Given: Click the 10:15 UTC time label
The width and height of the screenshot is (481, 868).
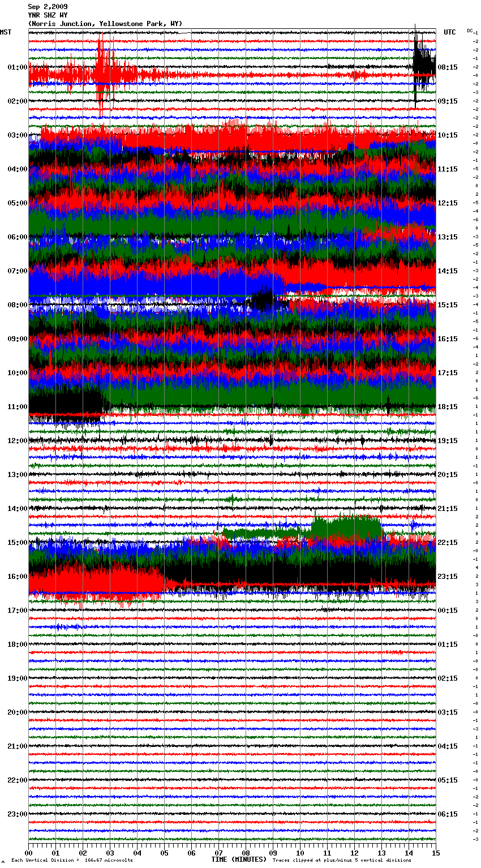Looking at the screenshot, I should click(x=448, y=135).
